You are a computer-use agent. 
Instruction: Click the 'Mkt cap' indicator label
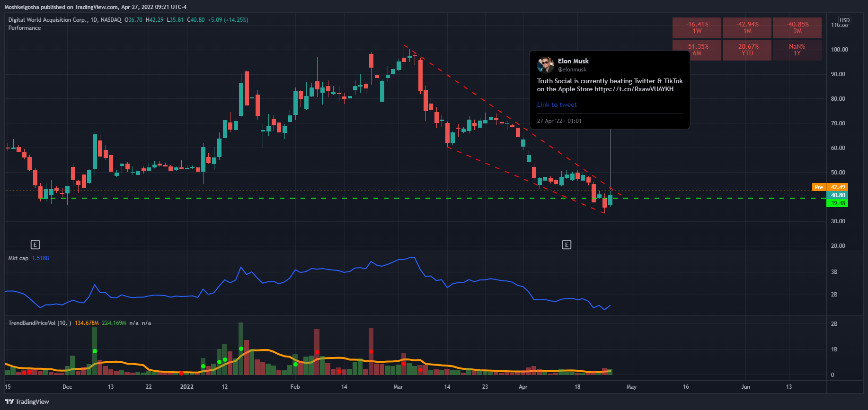click(18, 258)
